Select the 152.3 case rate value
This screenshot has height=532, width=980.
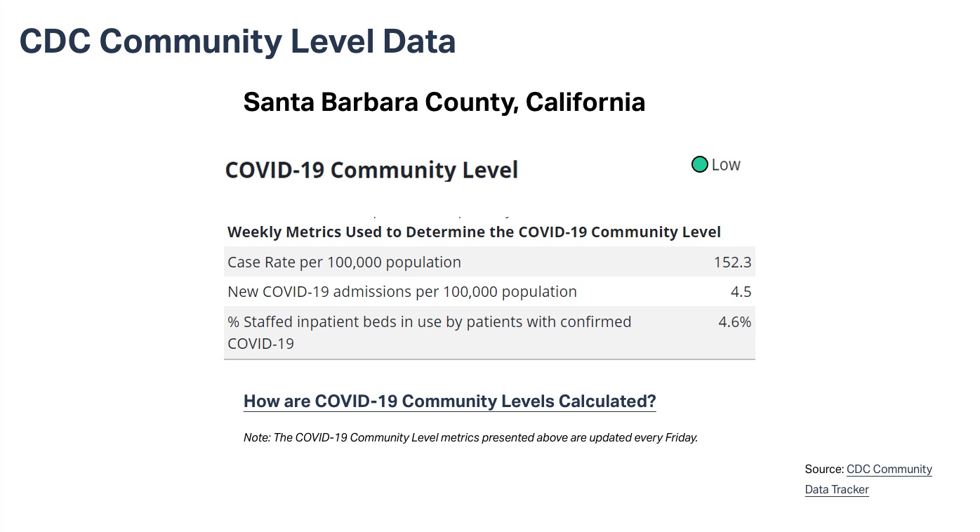point(732,262)
